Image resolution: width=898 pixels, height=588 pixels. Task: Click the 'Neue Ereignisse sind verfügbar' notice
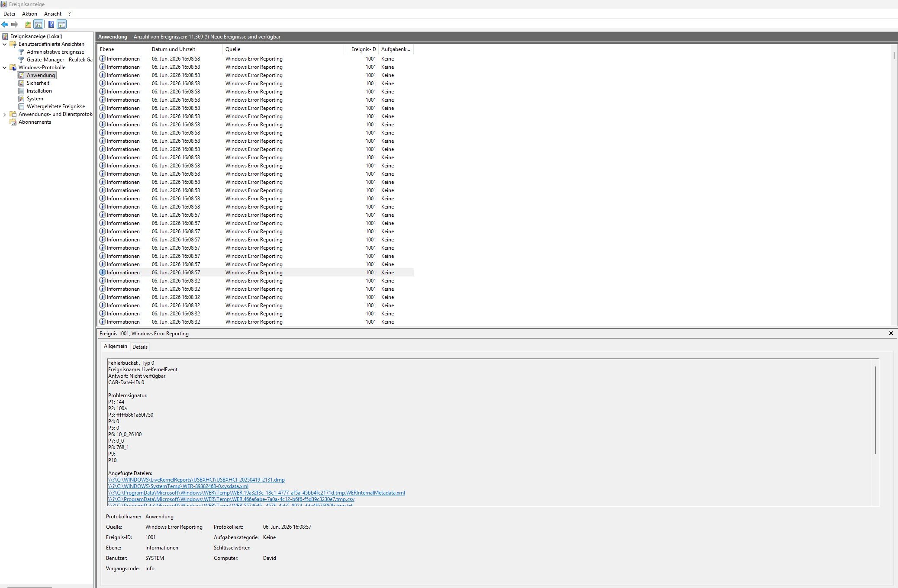(245, 37)
